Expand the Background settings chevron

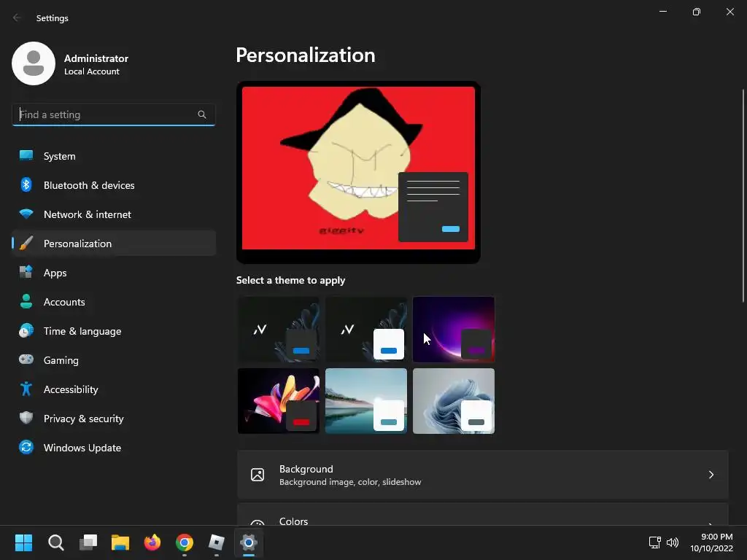click(x=711, y=475)
